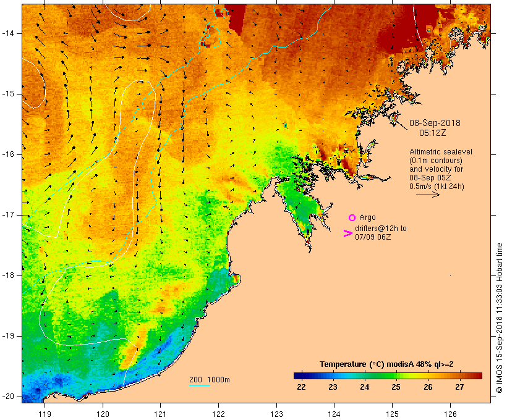
Task: Click the '0.5m/s (1kt 24h)' scale text
Action: pos(437,187)
